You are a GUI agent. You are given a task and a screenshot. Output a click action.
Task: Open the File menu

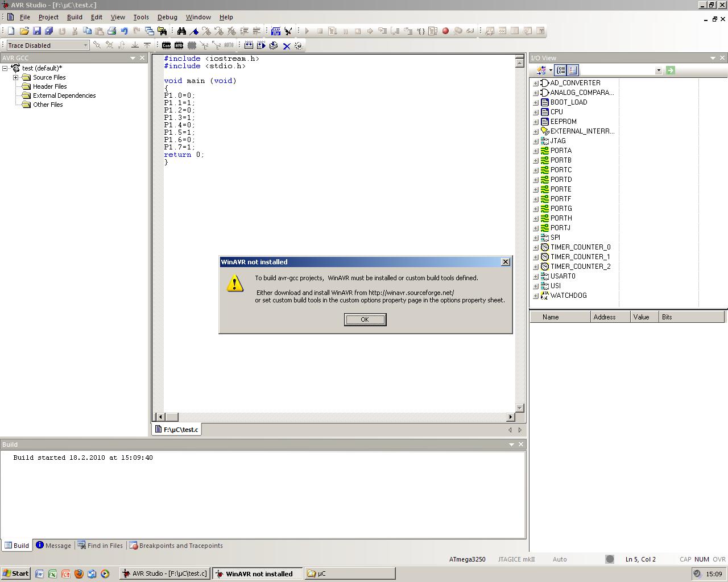(25, 17)
